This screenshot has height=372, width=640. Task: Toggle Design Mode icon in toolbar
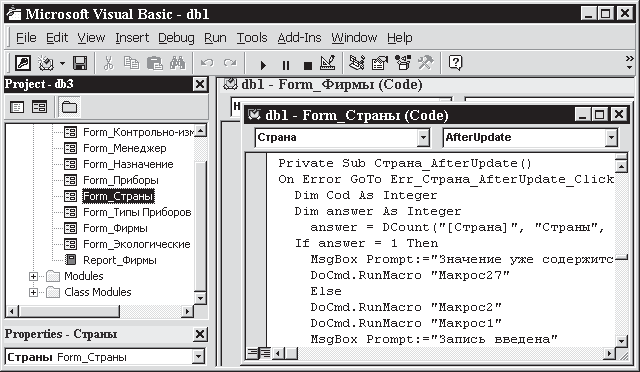[328, 63]
